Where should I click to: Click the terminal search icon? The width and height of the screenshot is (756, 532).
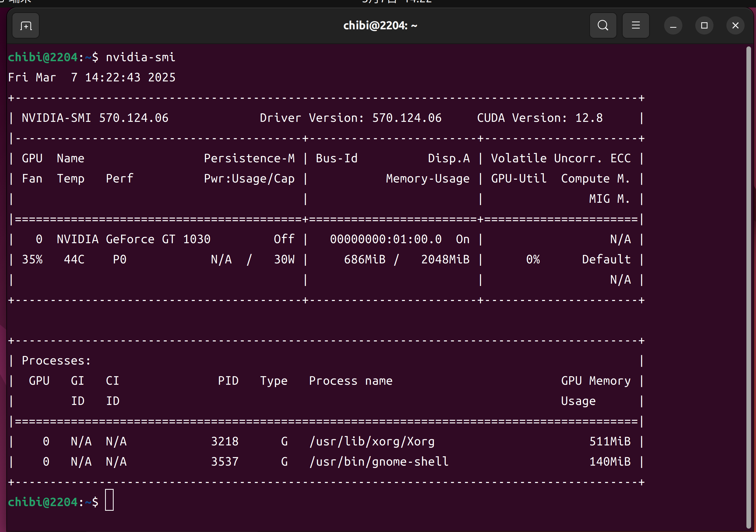pyautogui.click(x=603, y=26)
